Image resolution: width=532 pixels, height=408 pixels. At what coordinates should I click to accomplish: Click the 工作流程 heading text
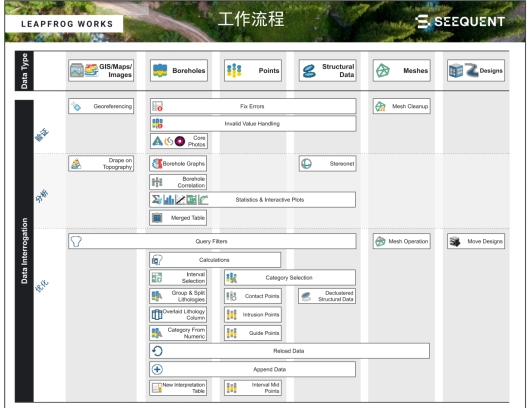pos(251,19)
